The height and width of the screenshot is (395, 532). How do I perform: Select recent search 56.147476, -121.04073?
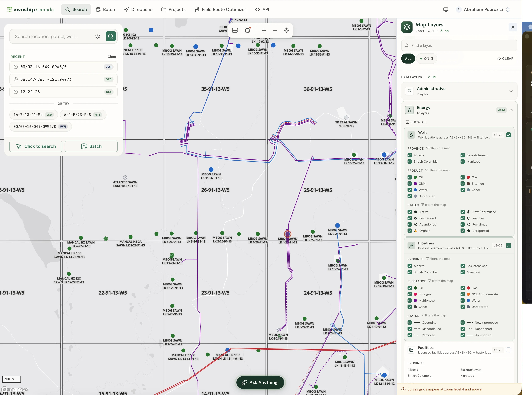(63, 79)
